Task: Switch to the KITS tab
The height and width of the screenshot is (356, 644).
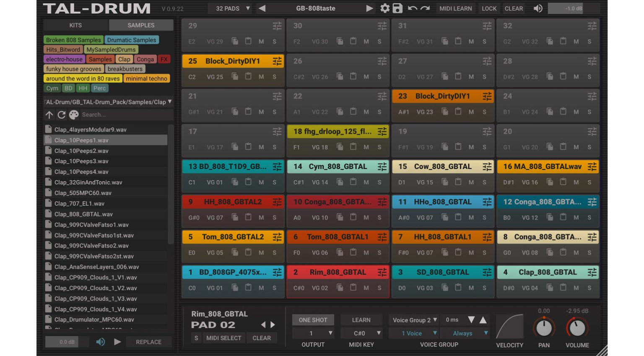Action: click(x=75, y=25)
